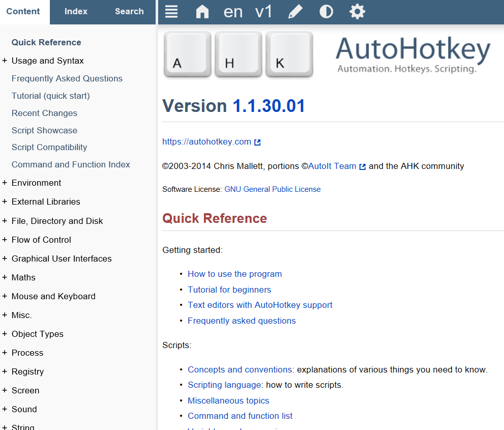Expand the Sound section
The image size is (504, 430).
(5, 409)
